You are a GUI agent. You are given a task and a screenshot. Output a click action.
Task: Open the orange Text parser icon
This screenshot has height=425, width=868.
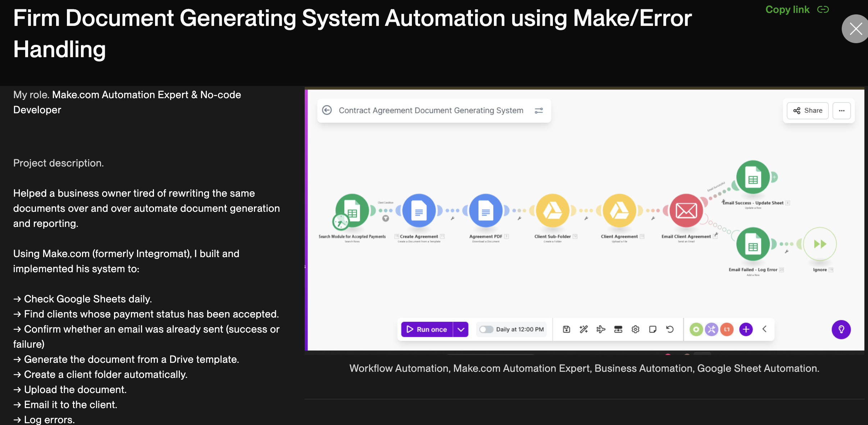(x=727, y=329)
